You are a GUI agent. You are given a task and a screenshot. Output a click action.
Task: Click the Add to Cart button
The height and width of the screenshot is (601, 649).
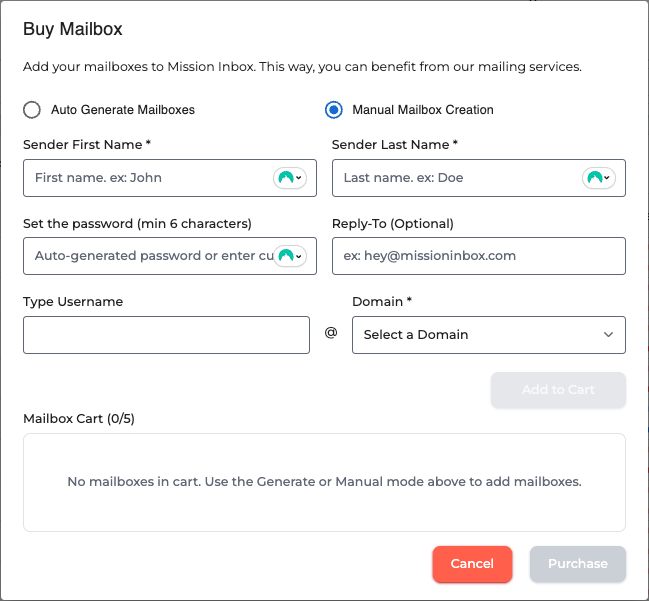click(x=558, y=390)
